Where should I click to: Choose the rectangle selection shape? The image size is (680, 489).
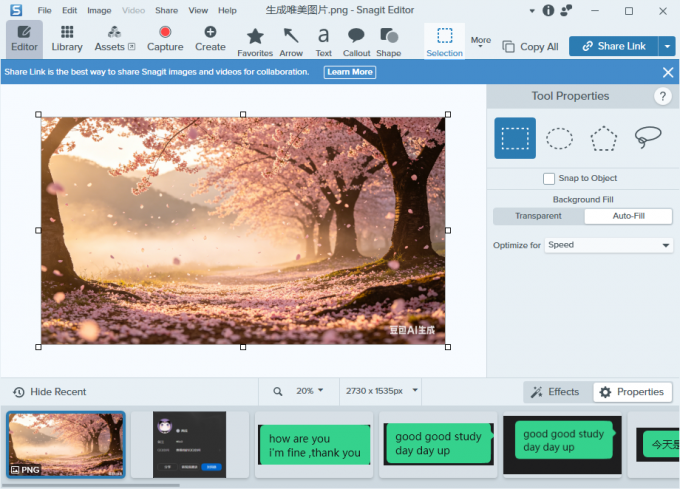[x=515, y=138]
